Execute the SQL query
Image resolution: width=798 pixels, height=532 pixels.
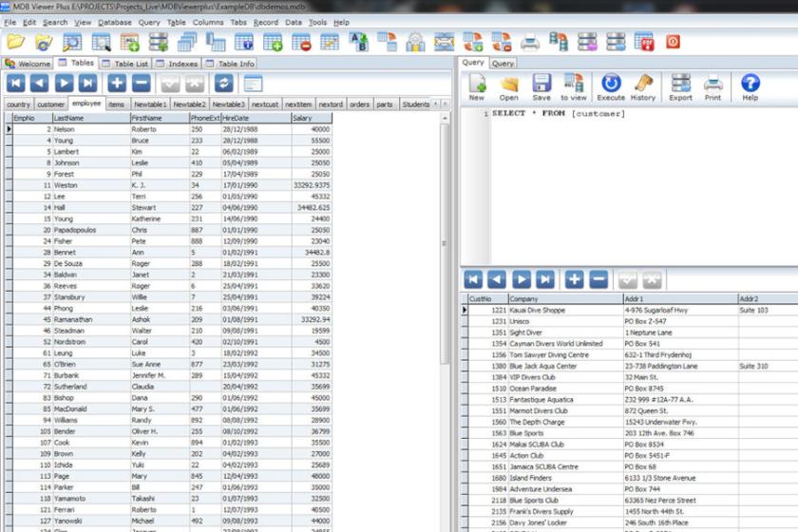611,87
